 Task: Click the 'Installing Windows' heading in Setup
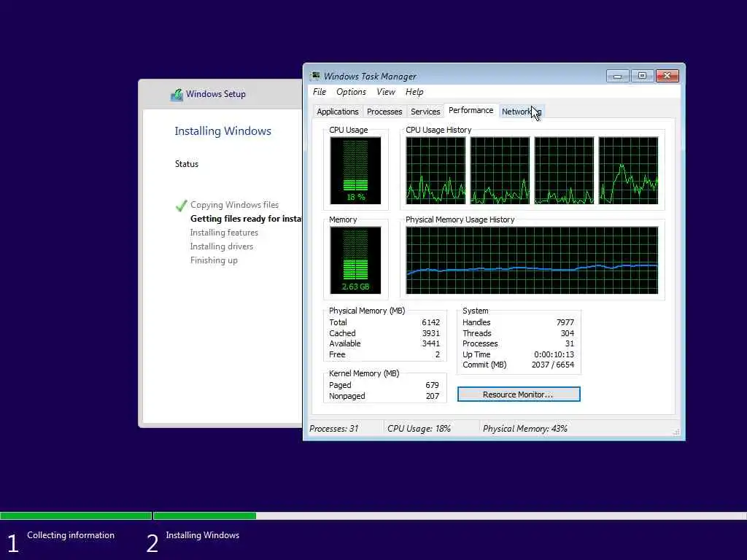click(222, 131)
